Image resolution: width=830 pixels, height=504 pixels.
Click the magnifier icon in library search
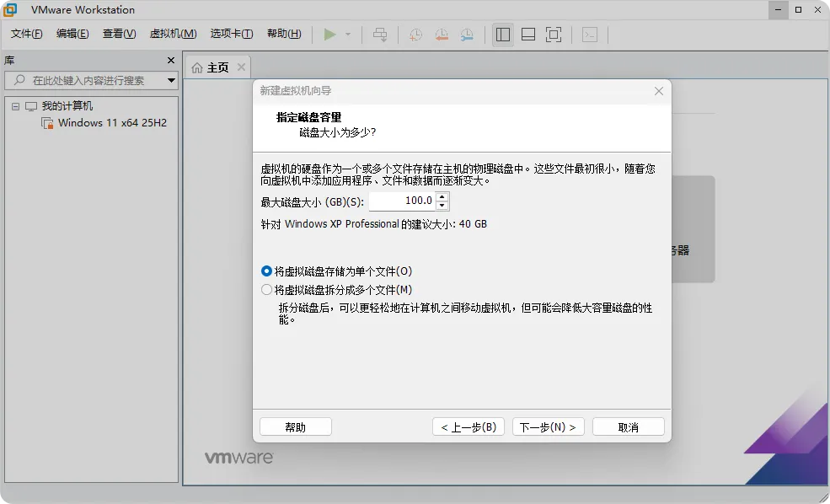[x=19, y=80]
